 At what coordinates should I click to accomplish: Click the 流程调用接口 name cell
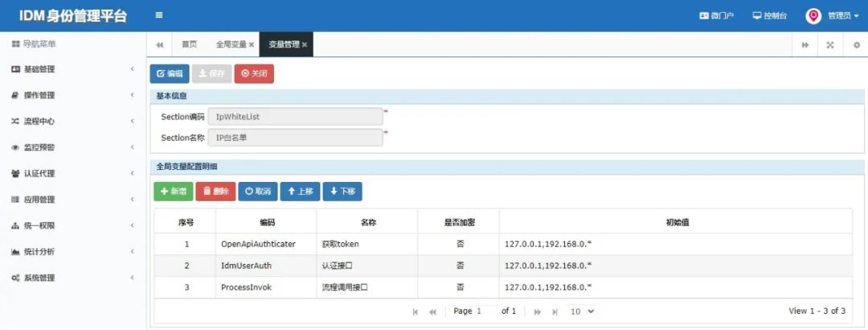[367, 287]
